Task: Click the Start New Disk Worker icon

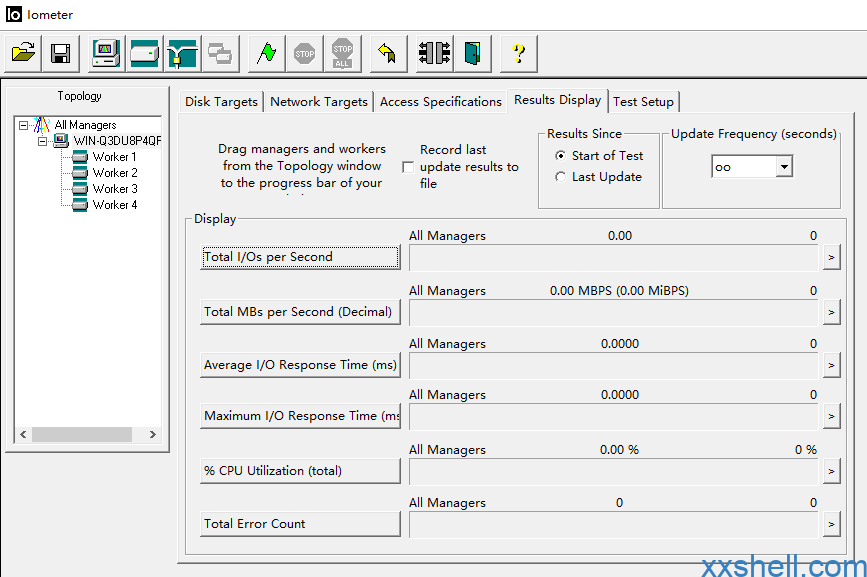Action: click(144, 54)
